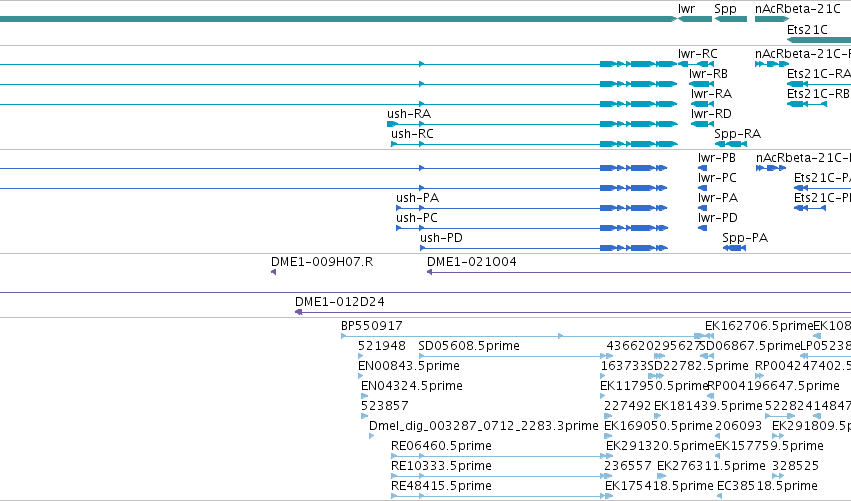Image resolution: width=851 pixels, height=501 pixels.
Task: Select the 523857 EST label
Action: [x=384, y=406]
